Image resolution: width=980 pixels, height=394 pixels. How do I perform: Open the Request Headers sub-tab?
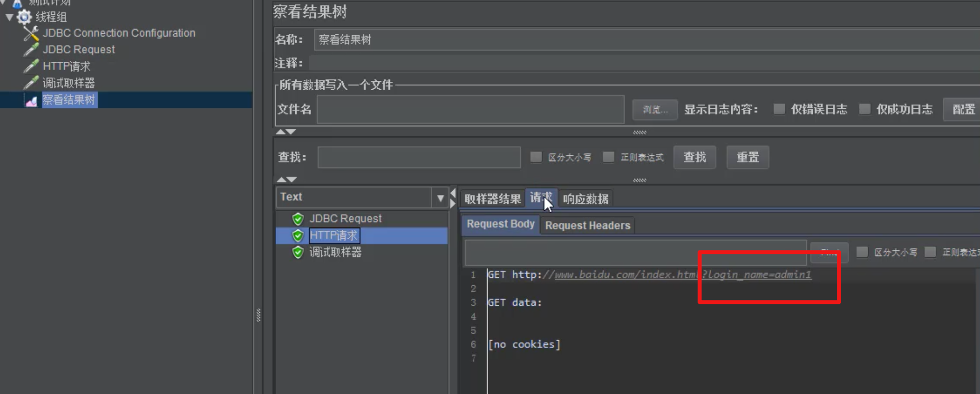pyautogui.click(x=588, y=225)
